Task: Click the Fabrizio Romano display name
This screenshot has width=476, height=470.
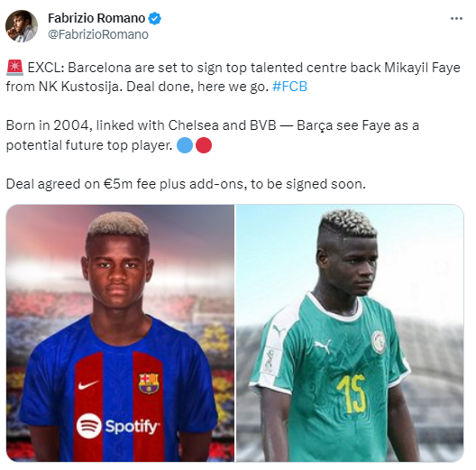Action: click(96, 18)
